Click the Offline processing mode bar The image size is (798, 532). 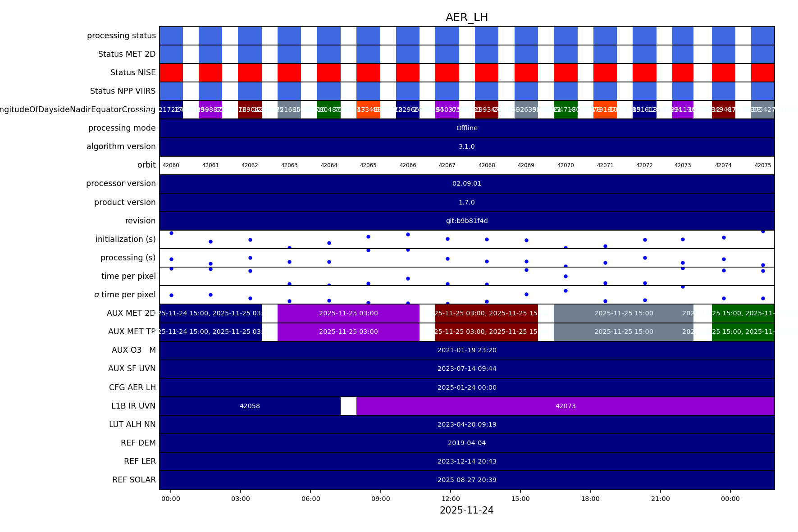(466, 128)
